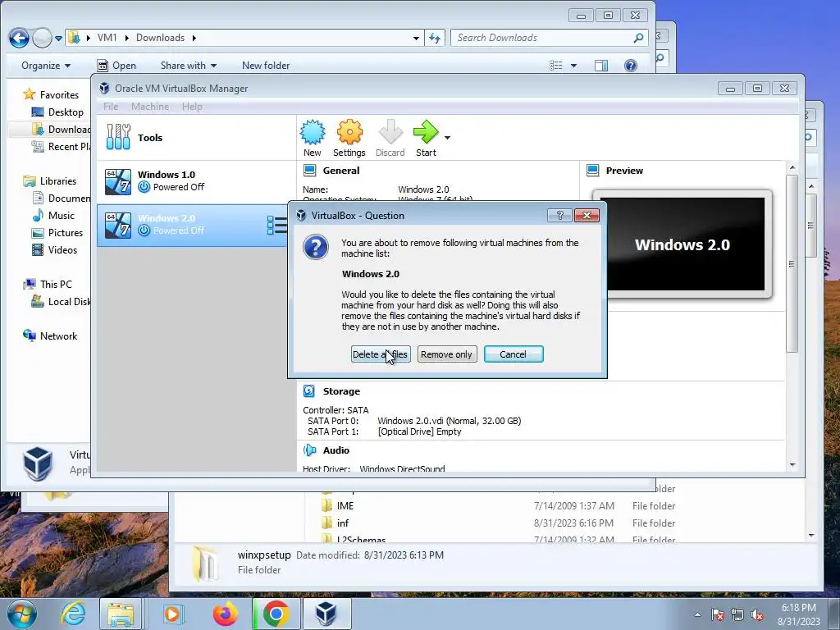Screen dimensions: 840x630
Task: Click the Discard toolbar icon
Action: (390, 138)
